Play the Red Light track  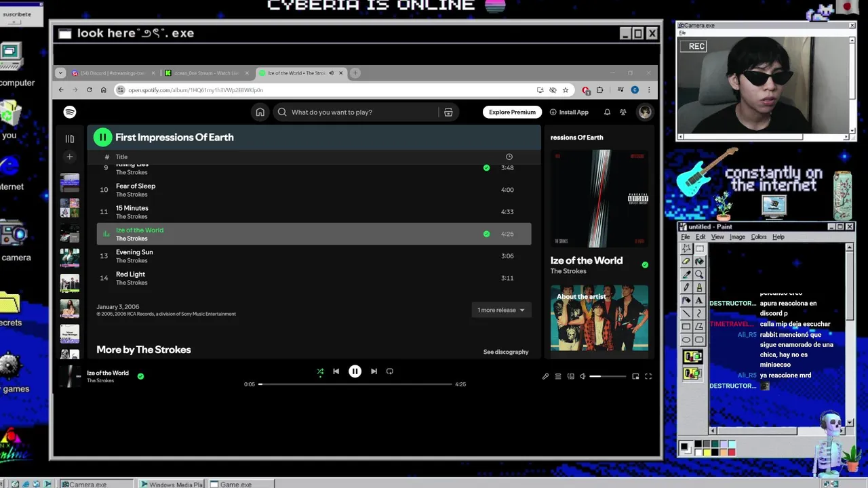click(x=314, y=278)
